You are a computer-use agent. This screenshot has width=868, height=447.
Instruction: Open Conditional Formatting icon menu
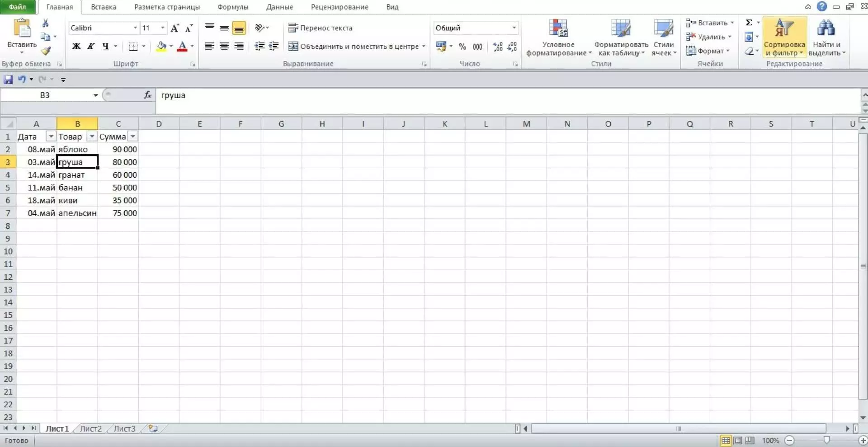tap(558, 28)
